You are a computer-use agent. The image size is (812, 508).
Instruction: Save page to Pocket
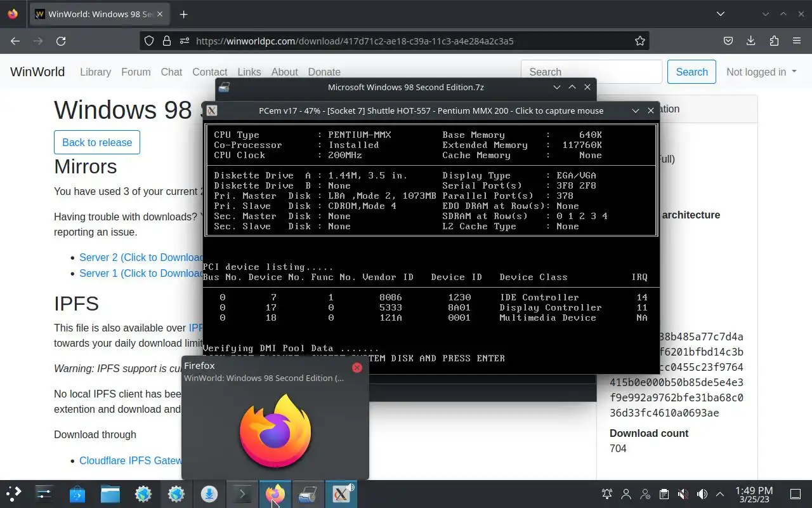(728, 41)
